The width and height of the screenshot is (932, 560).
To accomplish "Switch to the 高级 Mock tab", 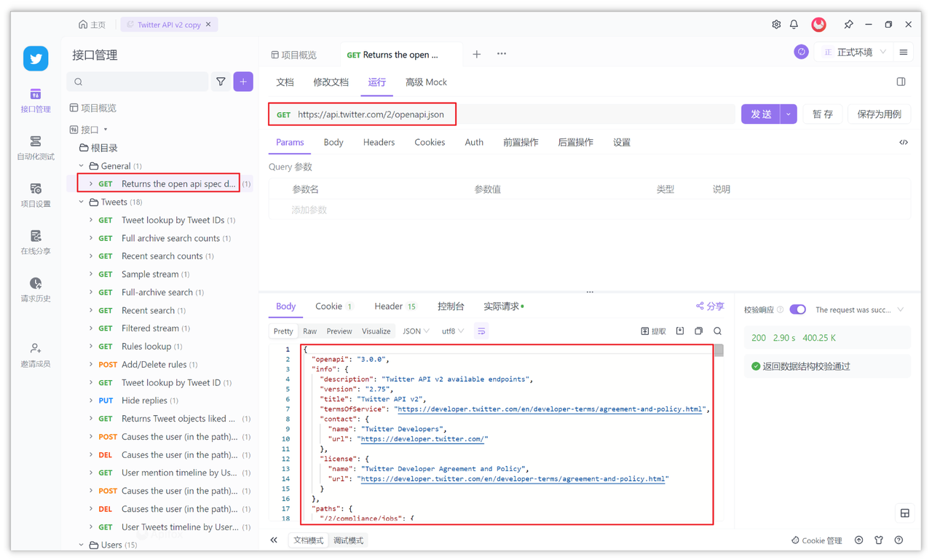I will point(426,82).
